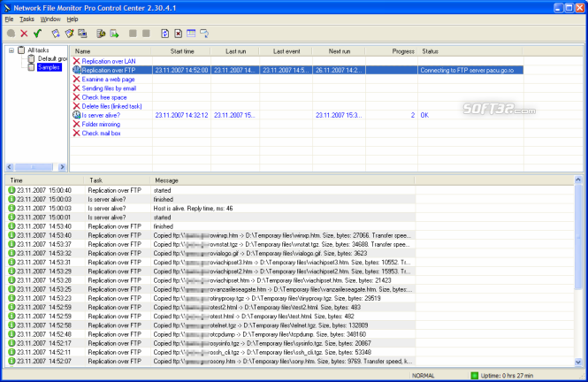
Task: Click the window layout toolbar icon
Action: click(x=191, y=34)
